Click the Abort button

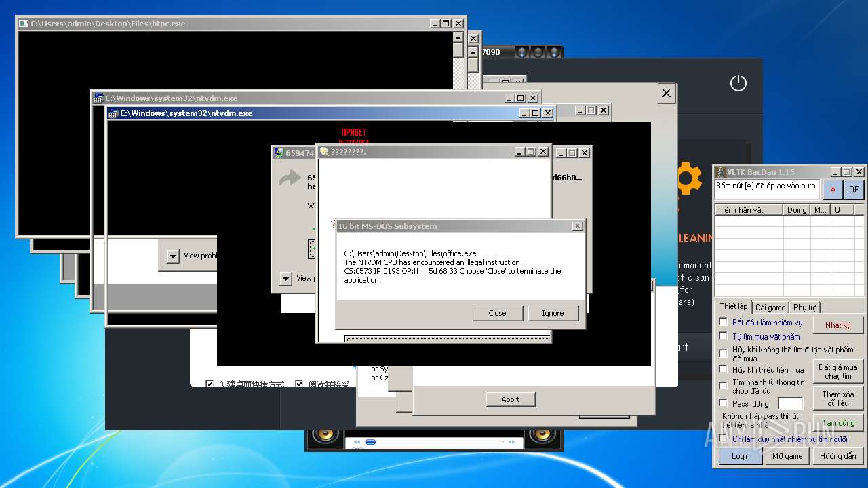511,399
